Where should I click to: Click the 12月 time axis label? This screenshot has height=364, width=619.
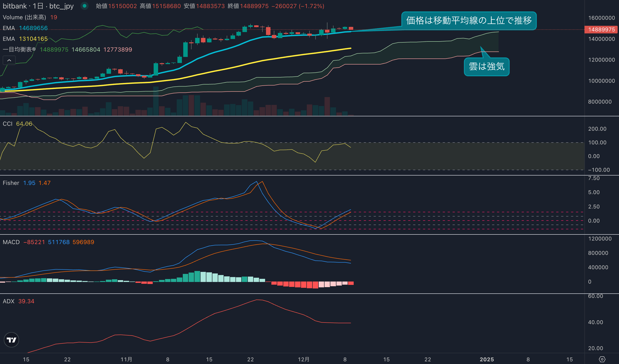coord(304,359)
